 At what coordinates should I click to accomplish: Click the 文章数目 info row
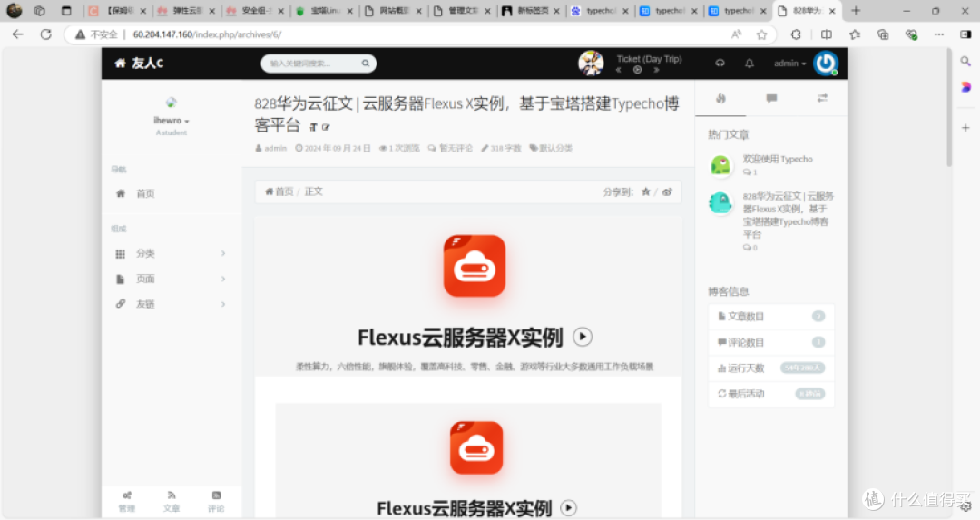tap(771, 317)
